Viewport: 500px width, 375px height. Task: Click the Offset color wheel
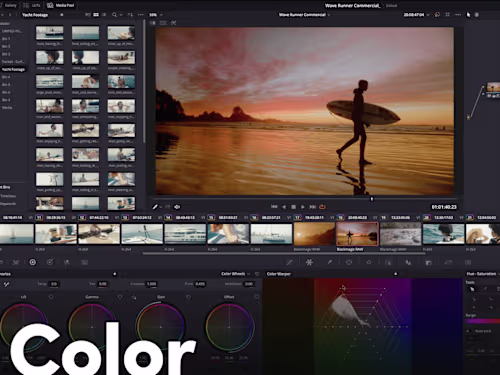[x=229, y=327]
